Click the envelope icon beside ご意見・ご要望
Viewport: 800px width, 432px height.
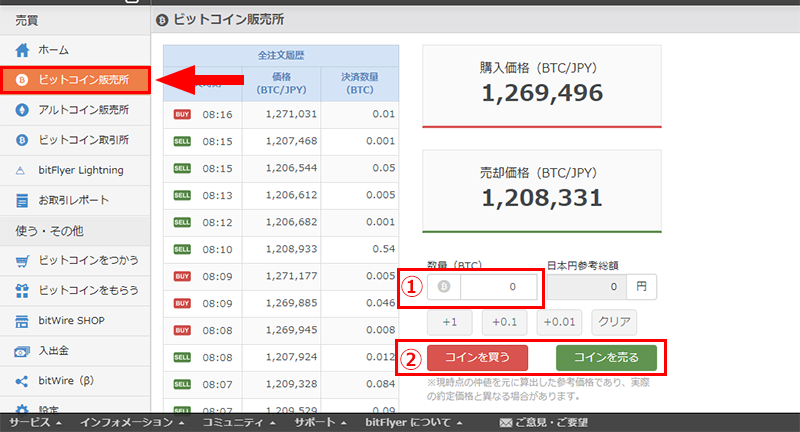[x=506, y=423]
